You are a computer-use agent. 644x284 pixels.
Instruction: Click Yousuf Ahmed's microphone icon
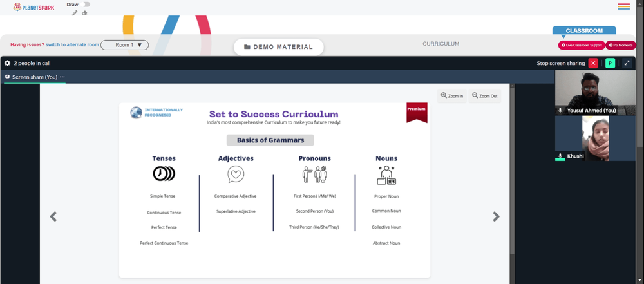click(560, 111)
